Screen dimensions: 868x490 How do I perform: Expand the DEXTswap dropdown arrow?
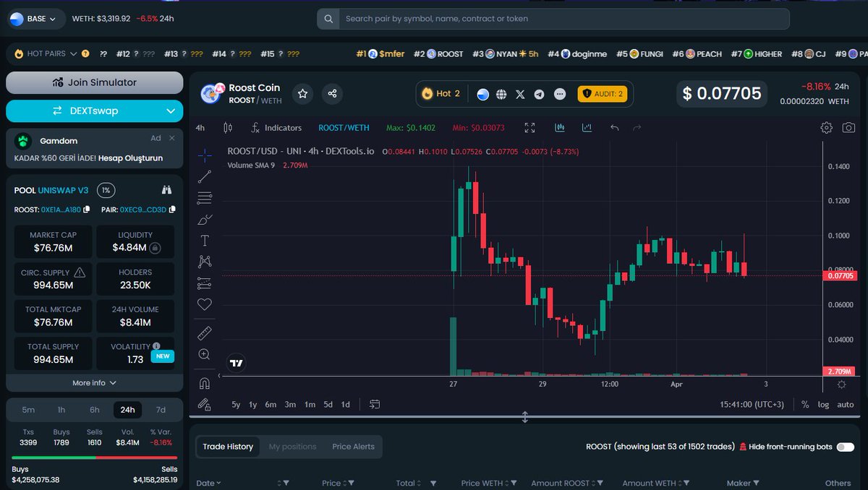tap(171, 111)
